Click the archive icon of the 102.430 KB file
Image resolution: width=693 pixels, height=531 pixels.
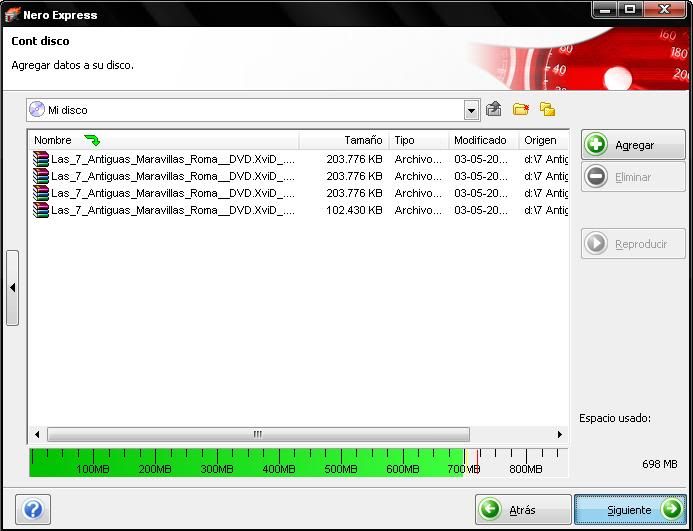[x=41, y=210]
